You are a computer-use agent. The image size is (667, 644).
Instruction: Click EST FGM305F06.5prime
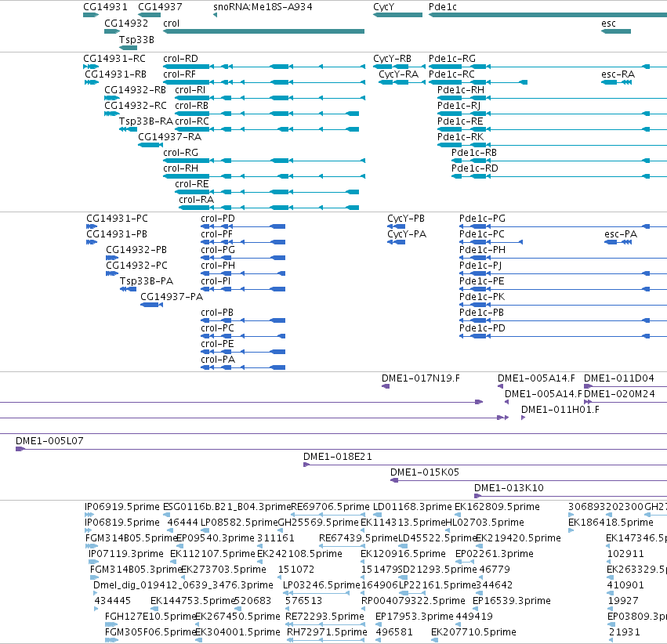click(111, 640)
